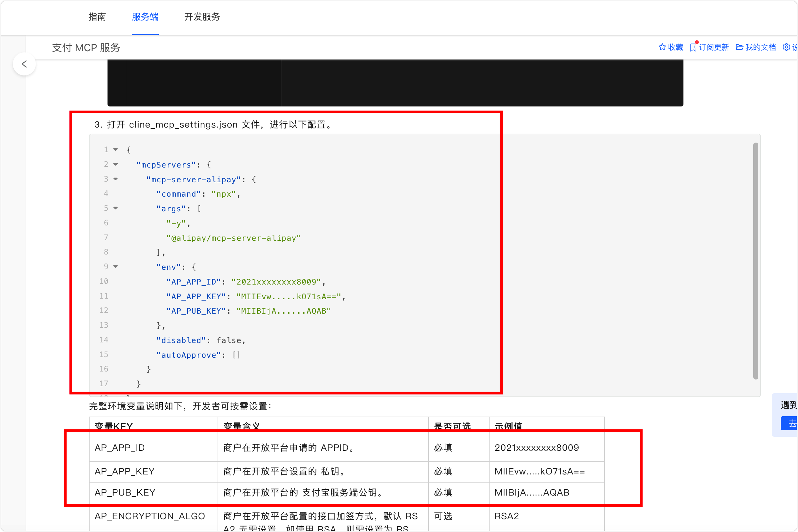Open the settings gear icon

click(x=786, y=47)
